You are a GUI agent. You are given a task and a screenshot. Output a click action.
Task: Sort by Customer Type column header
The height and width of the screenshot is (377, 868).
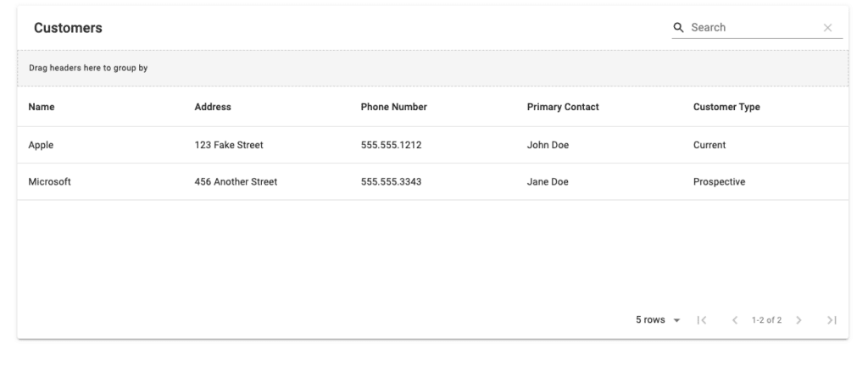click(726, 107)
